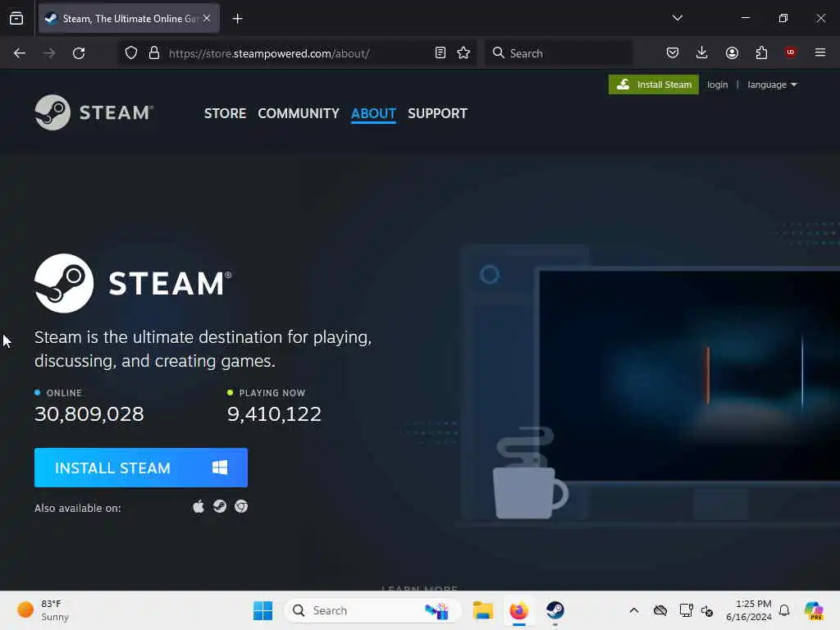Bookmark this page with the star icon
The height and width of the screenshot is (630, 840).
(x=463, y=53)
